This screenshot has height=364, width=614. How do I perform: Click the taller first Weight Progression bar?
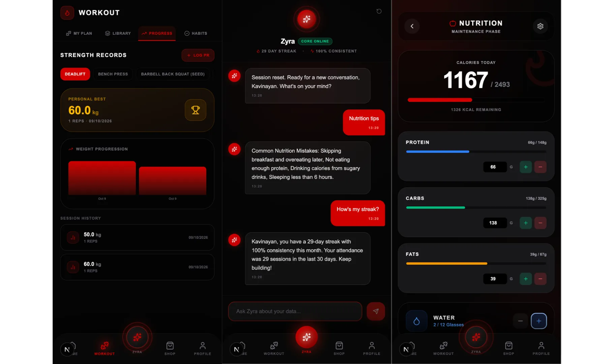(x=102, y=178)
